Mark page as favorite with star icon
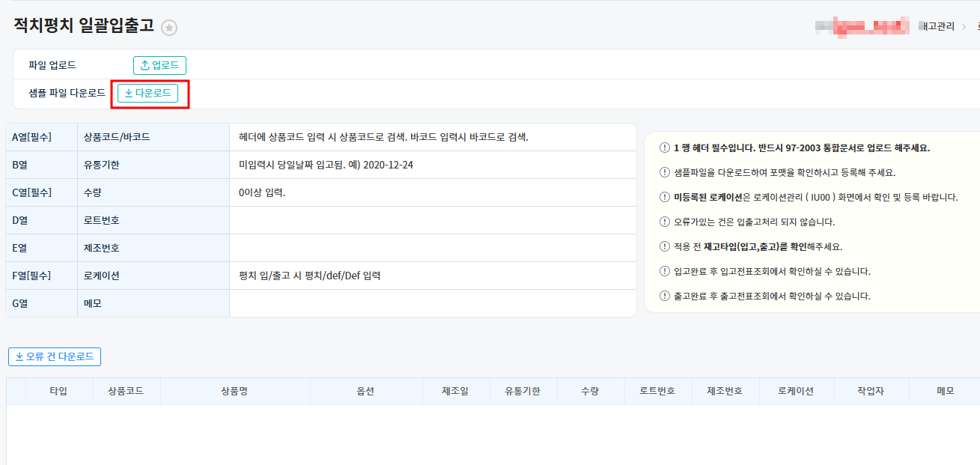 (x=170, y=28)
